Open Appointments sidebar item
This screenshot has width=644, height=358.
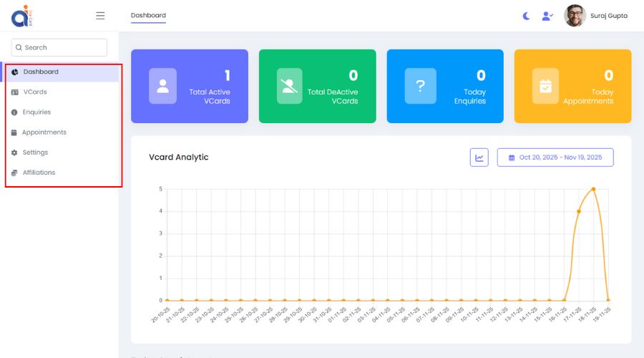coord(44,132)
